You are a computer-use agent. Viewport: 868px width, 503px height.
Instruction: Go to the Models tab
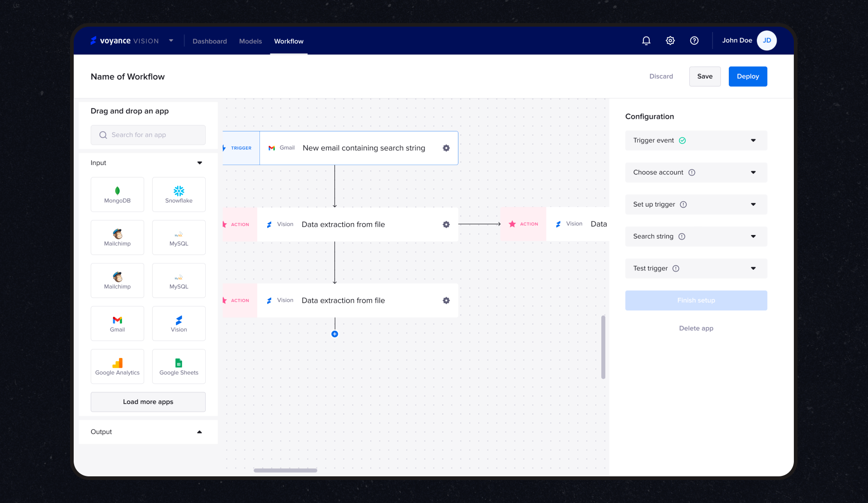pos(250,41)
